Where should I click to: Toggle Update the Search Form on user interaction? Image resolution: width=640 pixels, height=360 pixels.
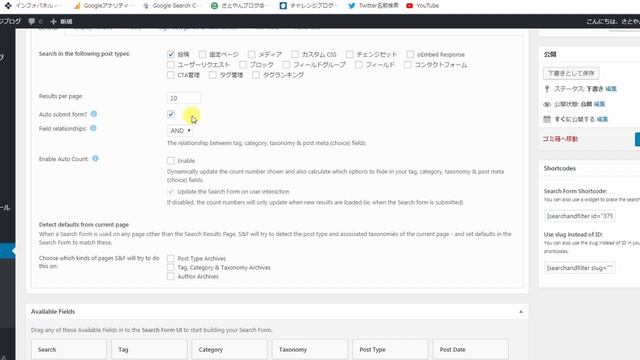click(x=171, y=191)
